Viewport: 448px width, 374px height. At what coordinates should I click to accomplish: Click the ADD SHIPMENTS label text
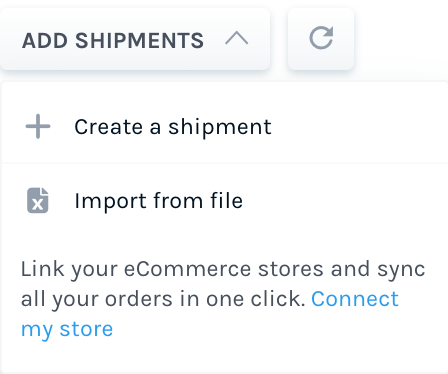click(x=113, y=41)
